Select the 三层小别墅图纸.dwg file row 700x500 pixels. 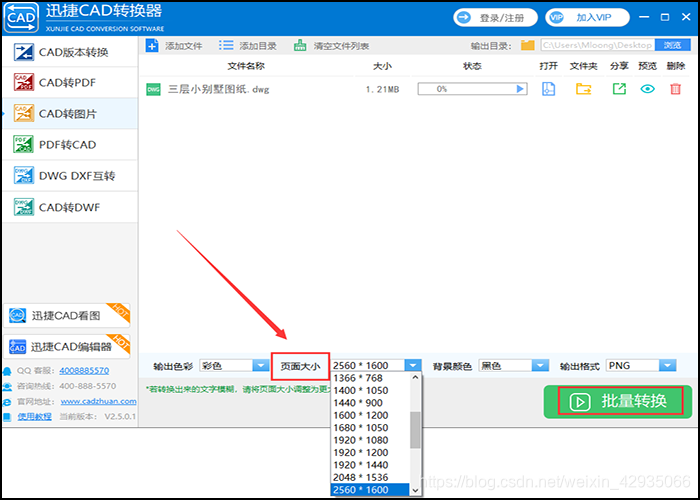tap(416, 89)
